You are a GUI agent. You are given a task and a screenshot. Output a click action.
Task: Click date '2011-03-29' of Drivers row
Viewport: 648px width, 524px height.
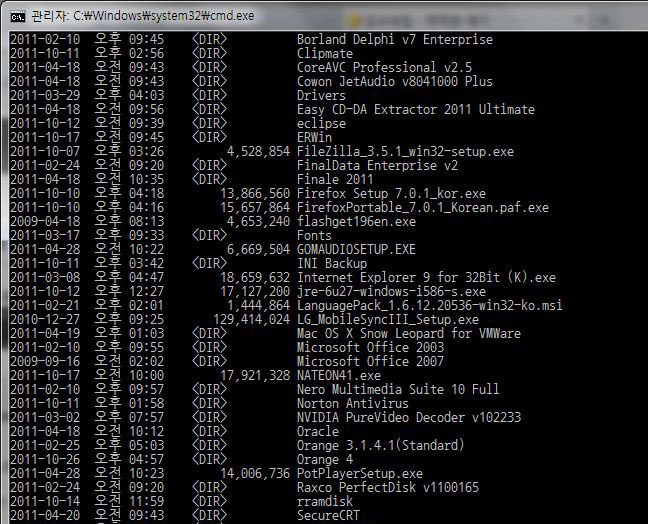pyautogui.click(x=45, y=95)
